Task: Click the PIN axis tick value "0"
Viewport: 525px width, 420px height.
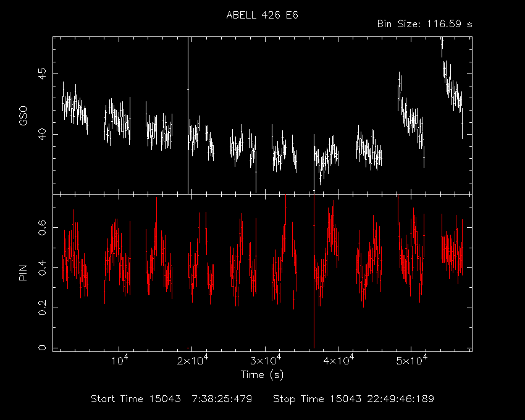Action: 42,348
